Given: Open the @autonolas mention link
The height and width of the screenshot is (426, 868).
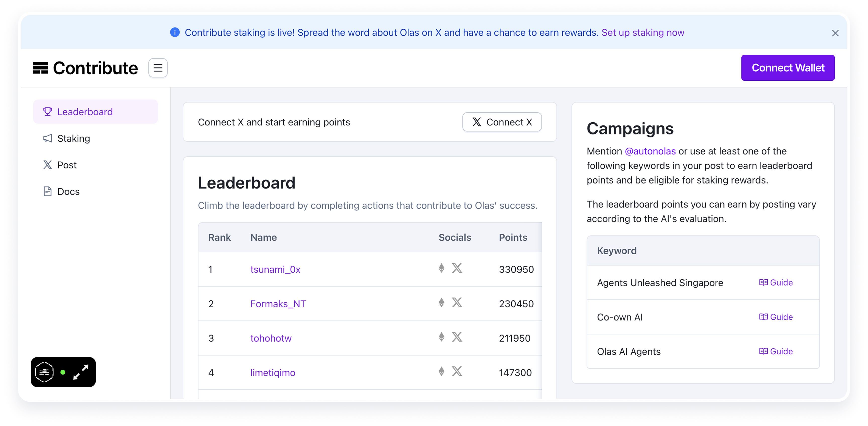Looking at the screenshot, I should coord(650,151).
